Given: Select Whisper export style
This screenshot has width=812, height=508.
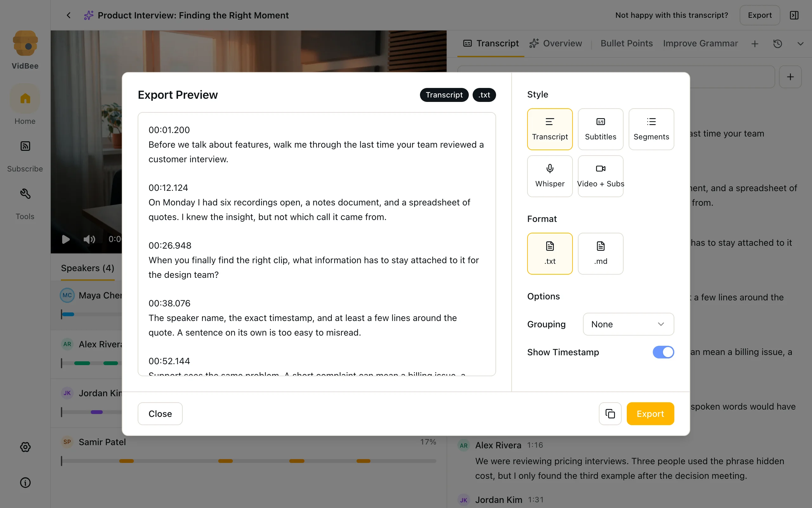Looking at the screenshot, I should click(x=550, y=176).
